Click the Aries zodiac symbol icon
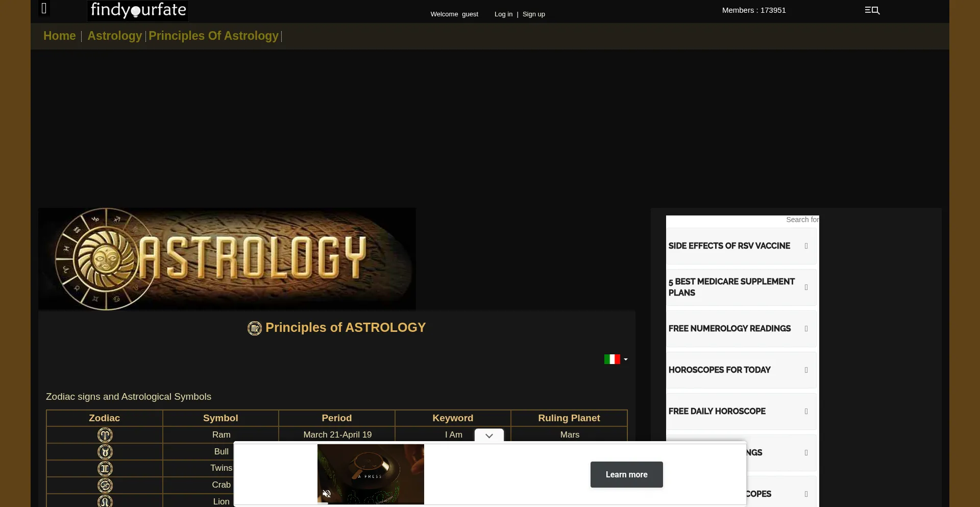 (105, 434)
